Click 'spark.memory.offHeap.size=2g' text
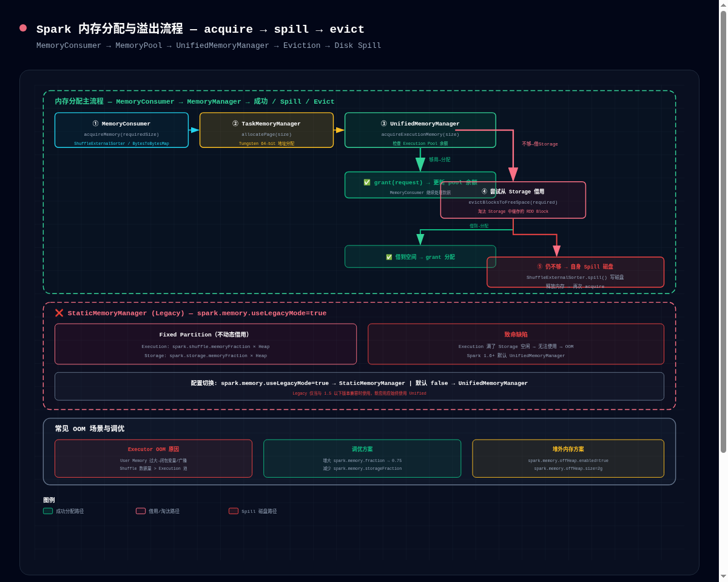The image size is (728, 582). point(568,469)
